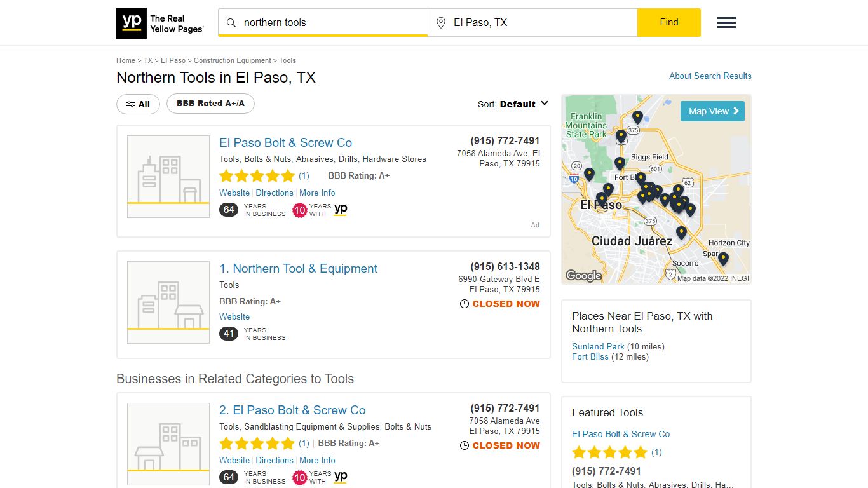Click the clock icon next to Northern Tool Closed Now
Viewport: 868px width, 488px height.
tap(465, 304)
